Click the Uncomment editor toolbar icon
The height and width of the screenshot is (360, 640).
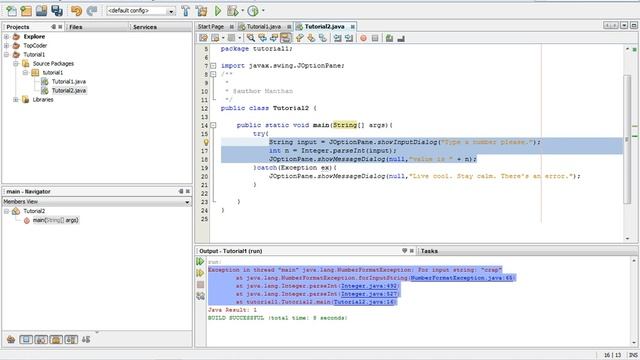pos(401,38)
